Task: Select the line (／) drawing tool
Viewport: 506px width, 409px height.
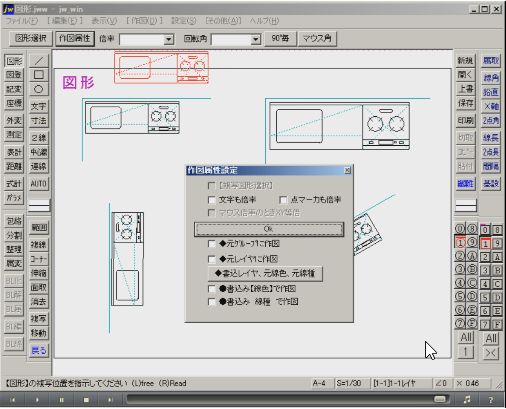Action: pyautogui.click(x=39, y=61)
